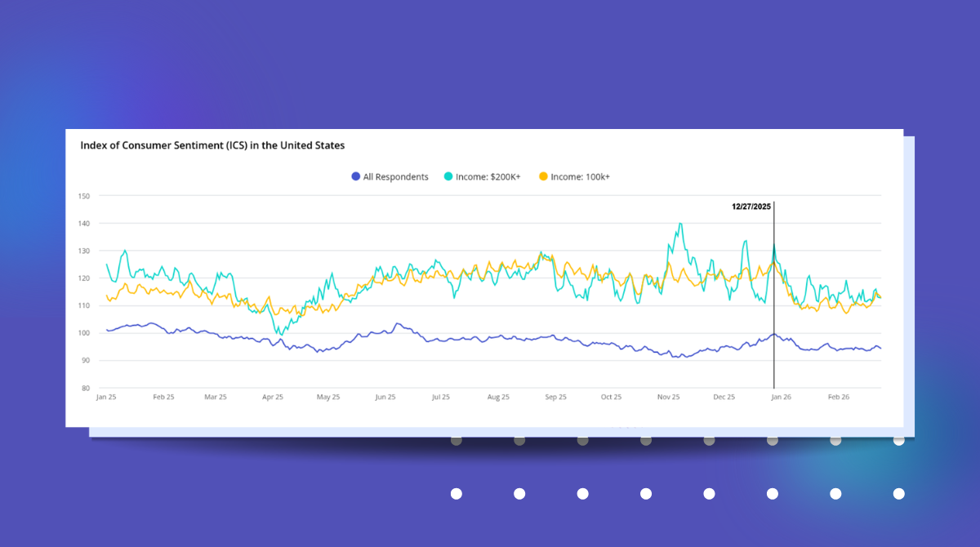Click the teal line's highest peak near 140
The image size is (980, 547).
click(679, 223)
